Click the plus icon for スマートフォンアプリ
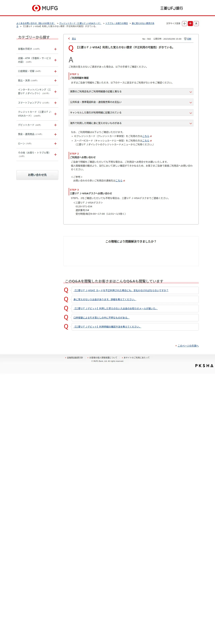The height and width of the screenshot is (644, 215). [55, 103]
